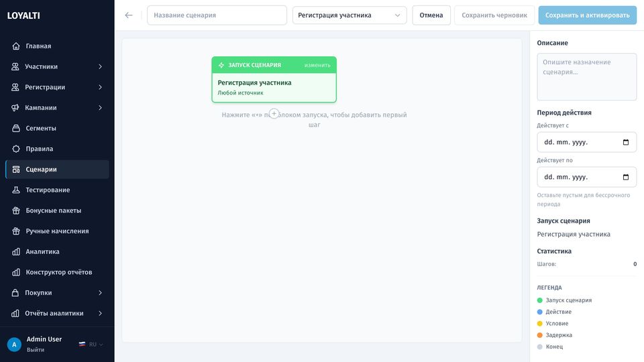Click the Конструктор отчётов chart icon
Screen dimensions: 644x362
pyautogui.click(x=16, y=271)
